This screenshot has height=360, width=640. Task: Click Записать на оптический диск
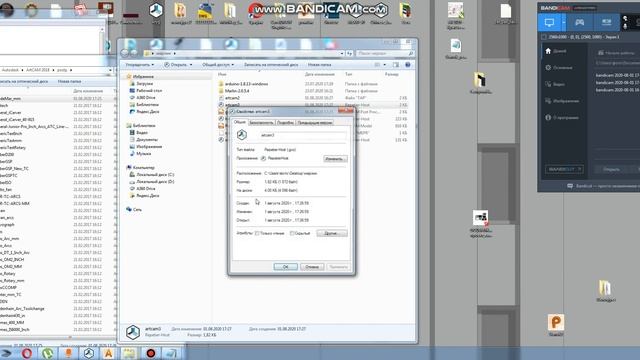click(271, 65)
